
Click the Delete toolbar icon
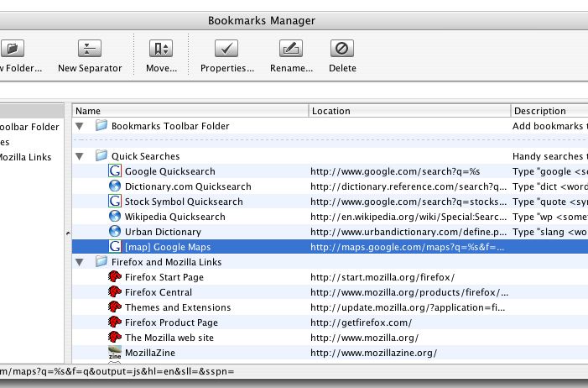pyautogui.click(x=342, y=49)
